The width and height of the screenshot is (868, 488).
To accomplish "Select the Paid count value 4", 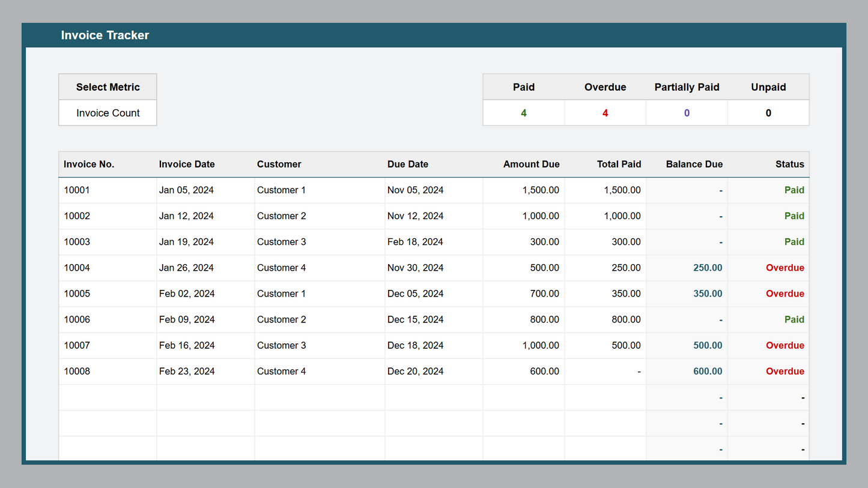I will [x=523, y=113].
